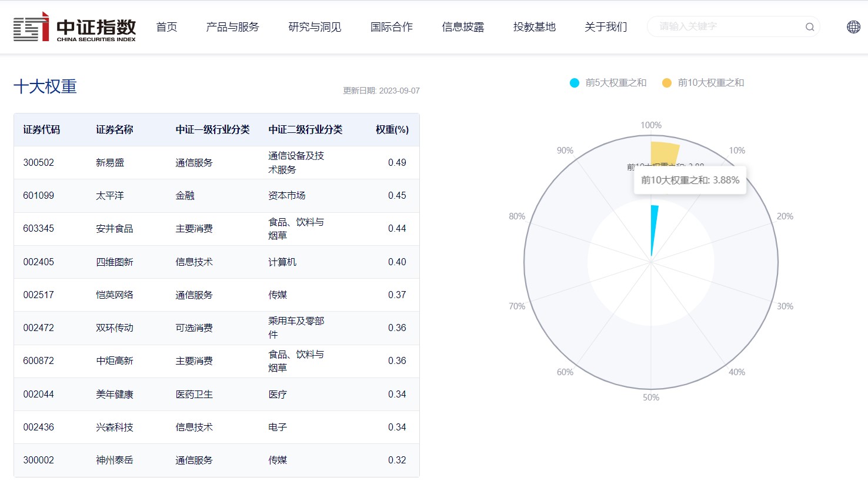Open the globe language selector
The height and width of the screenshot is (491, 868).
(x=853, y=26)
